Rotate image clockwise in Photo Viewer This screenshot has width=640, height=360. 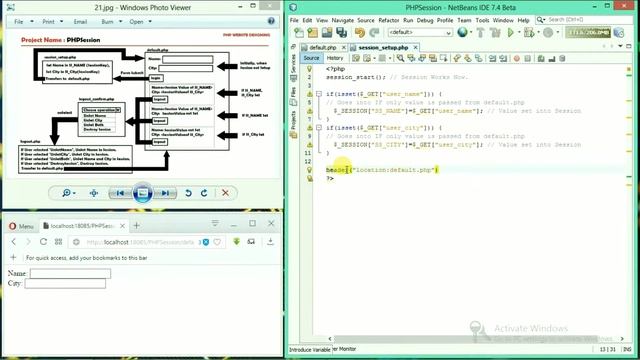(x=204, y=193)
